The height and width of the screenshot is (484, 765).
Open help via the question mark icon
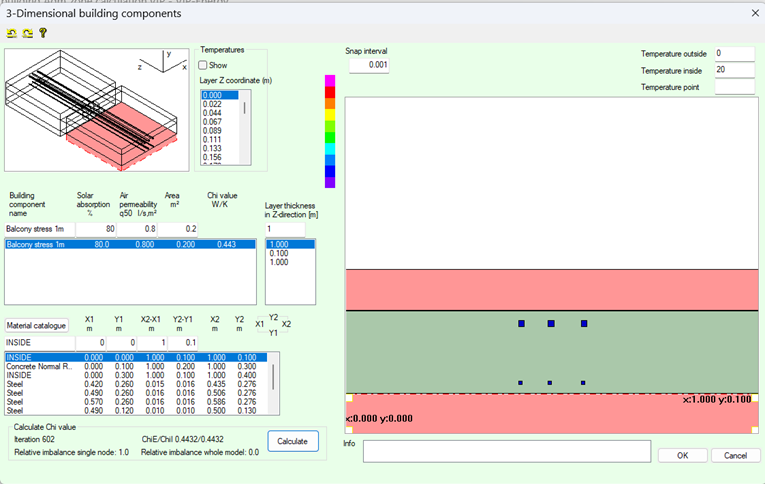(43, 33)
